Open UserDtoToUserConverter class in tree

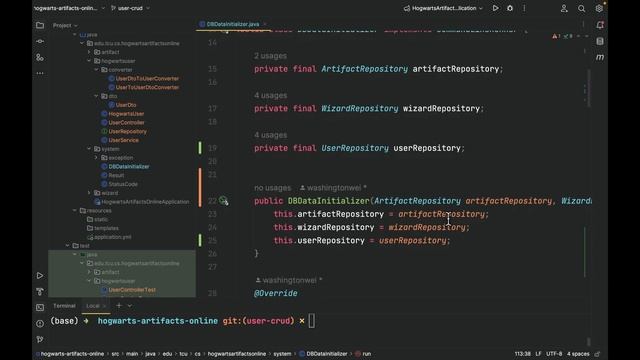147,78
